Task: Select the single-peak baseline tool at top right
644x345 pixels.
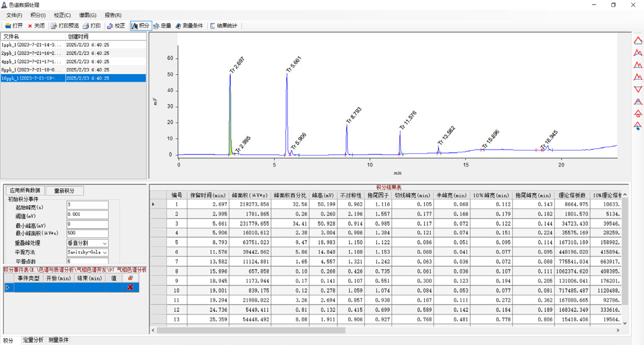Action: pos(638,40)
